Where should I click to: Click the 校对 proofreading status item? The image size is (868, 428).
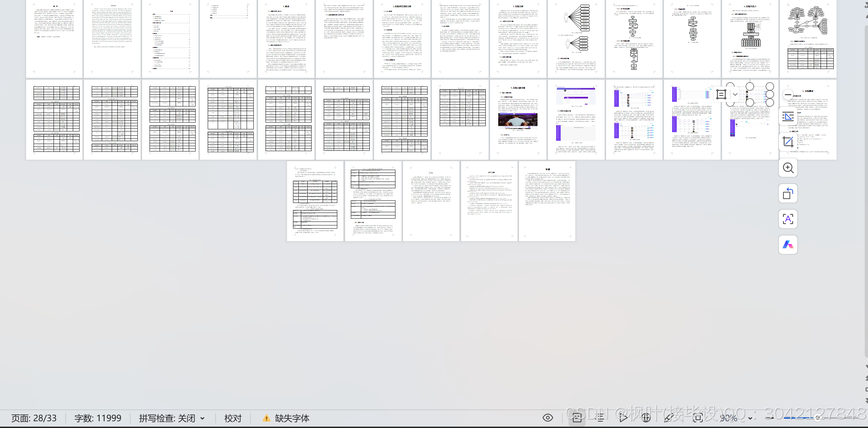[233, 418]
